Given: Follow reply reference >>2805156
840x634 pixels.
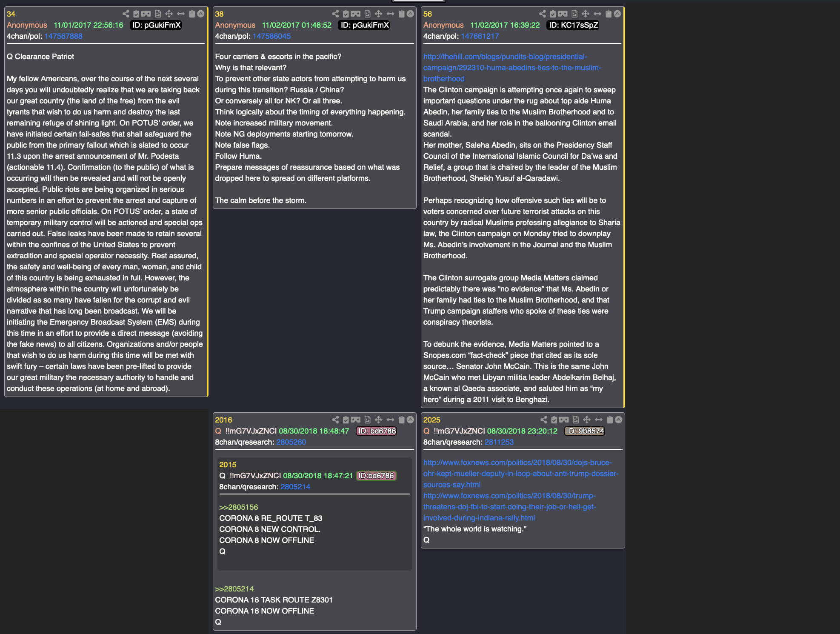Looking at the screenshot, I should (239, 507).
